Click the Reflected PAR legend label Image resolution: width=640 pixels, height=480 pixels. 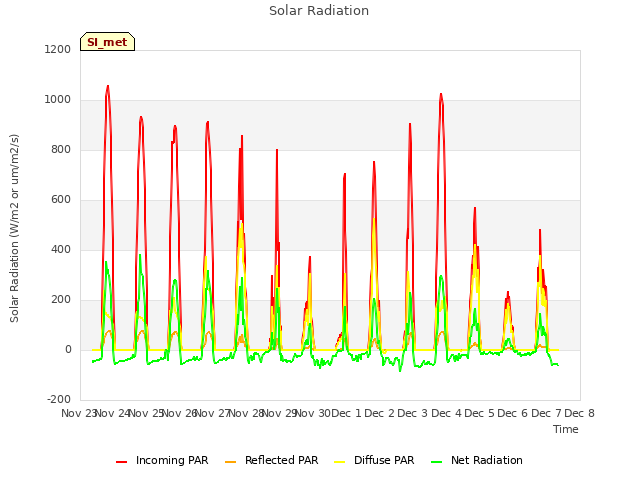[281, 460]
